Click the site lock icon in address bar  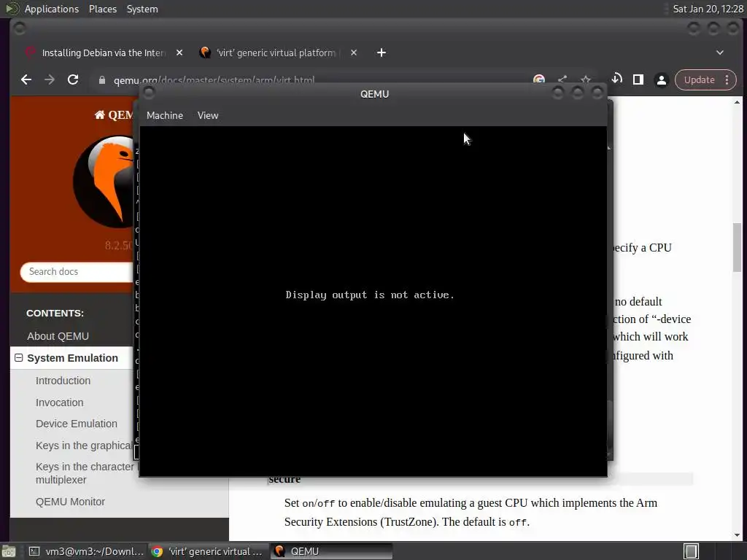(x=101, y=80)
